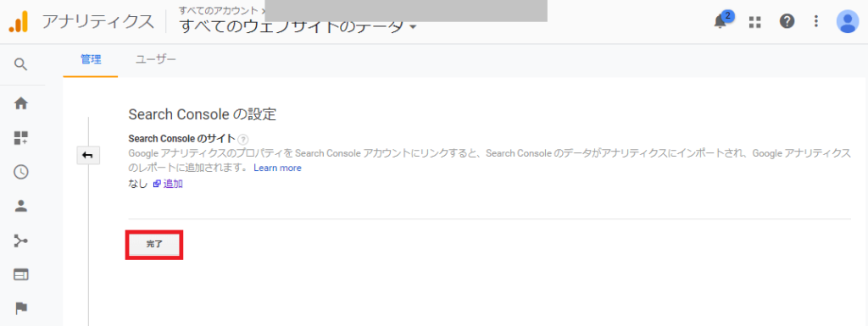Open Conversions flag icon in the sidebar
The width and height of the screenshot is (868, 326).
20,309
